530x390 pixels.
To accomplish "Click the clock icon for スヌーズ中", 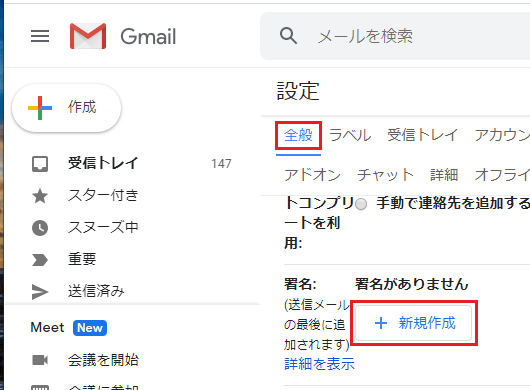I will coord(40,228).
